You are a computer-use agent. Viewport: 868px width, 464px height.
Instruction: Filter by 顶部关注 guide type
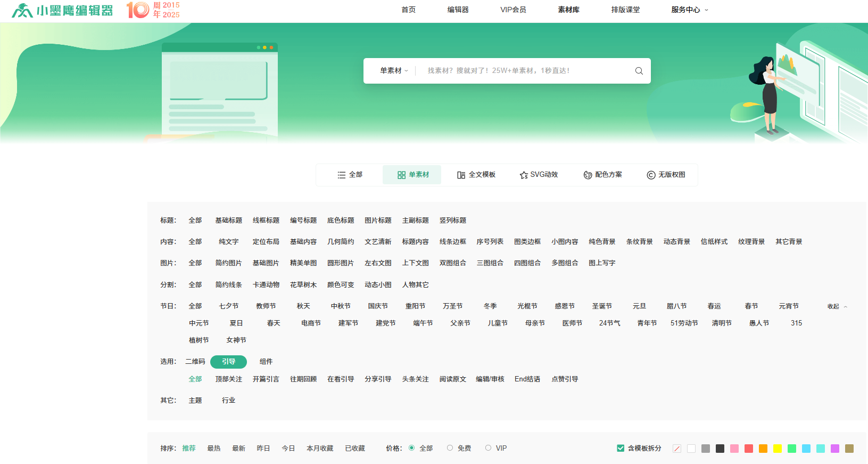point(228,379)
